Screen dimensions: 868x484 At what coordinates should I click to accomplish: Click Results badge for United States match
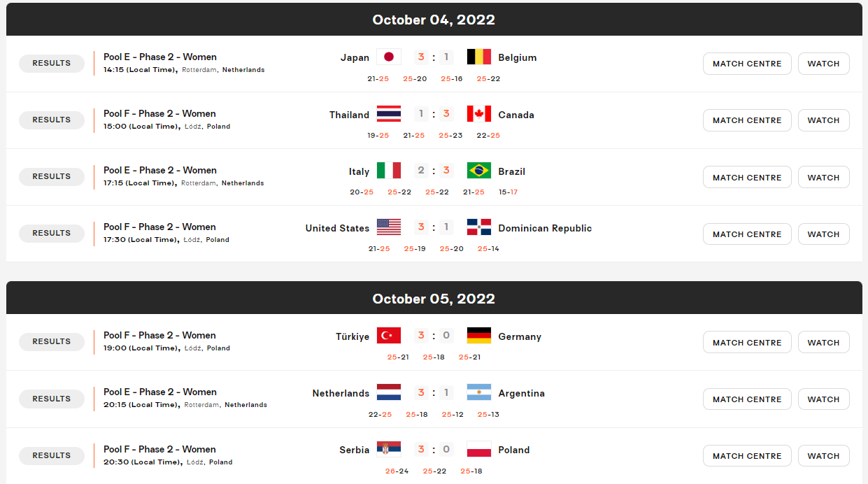(x=52, y=233)
